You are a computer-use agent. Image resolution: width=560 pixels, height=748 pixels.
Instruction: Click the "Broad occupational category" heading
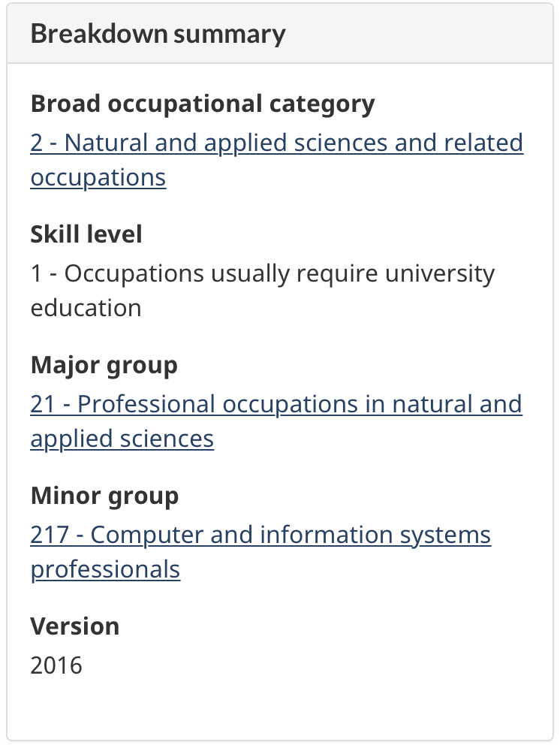point(203,104)
